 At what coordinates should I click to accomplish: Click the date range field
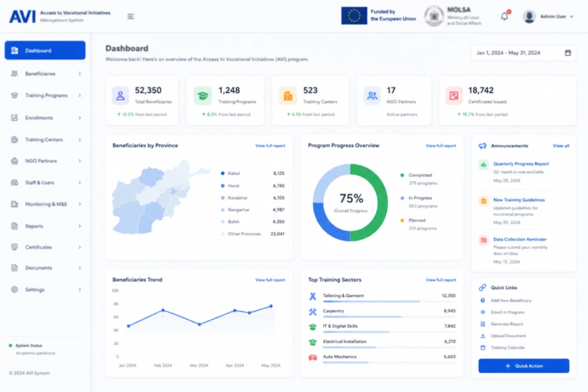524,53
